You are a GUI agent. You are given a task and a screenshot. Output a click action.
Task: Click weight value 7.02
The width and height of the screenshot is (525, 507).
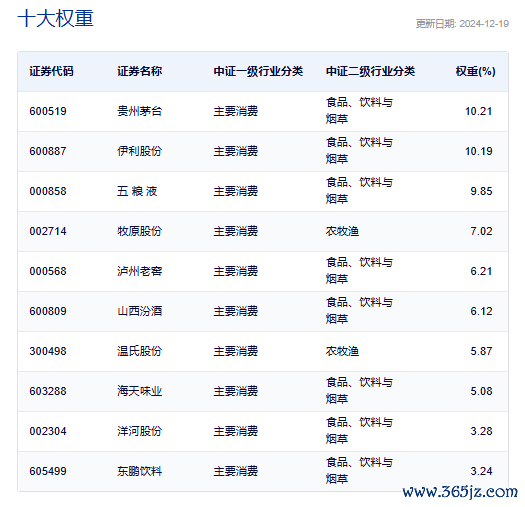(481, 231)
